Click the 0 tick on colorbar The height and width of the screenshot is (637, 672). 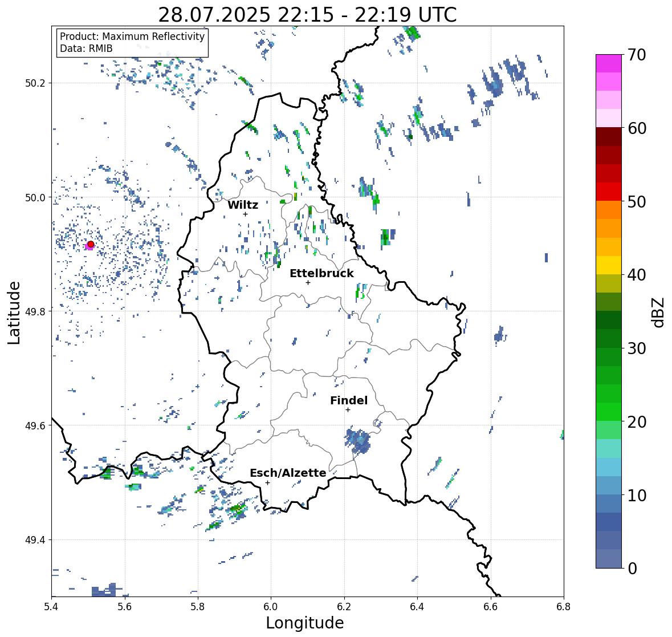point(632,569)
